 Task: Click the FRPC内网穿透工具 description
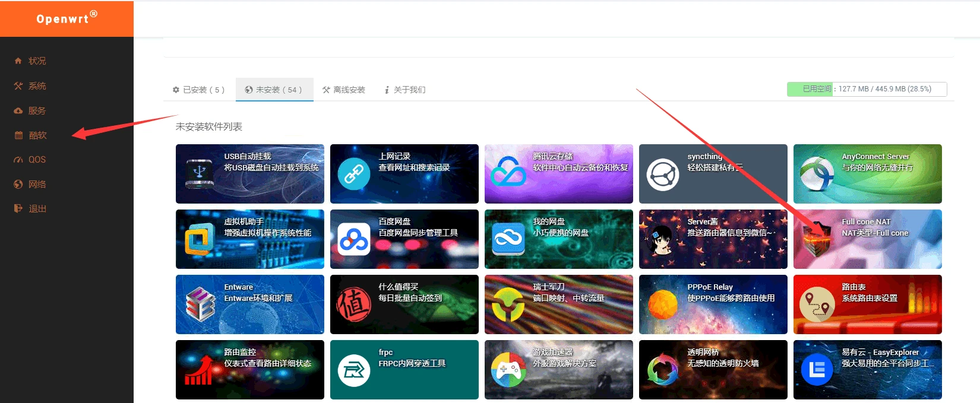pyautogui.click(x=412, y=364)
